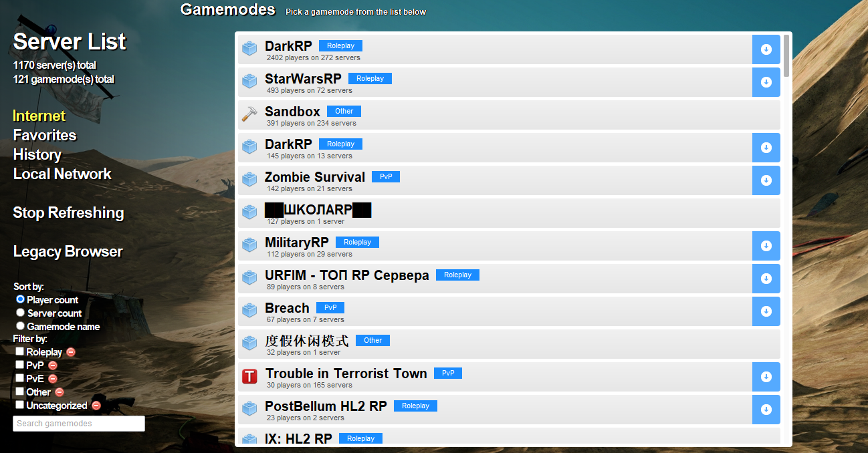Viewport: 868px width, 453px height.
Task: Open the MilitaryRP gamemode title
Action: tap(297, 243)
